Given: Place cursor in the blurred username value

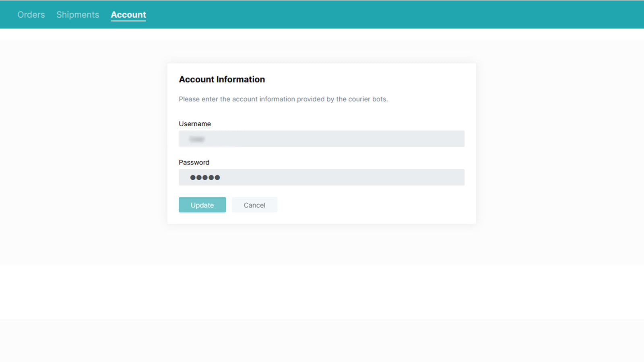Looking at the screenshot, I should click(x=197, y=139).
